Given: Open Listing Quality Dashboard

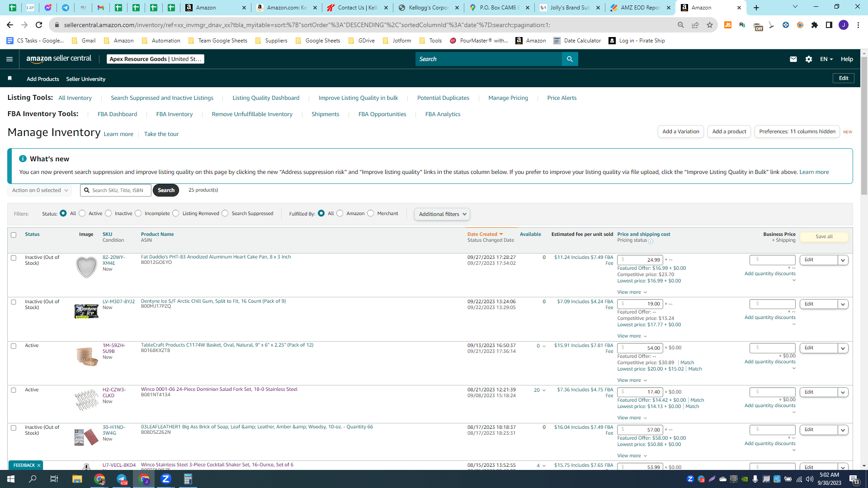Looking at the screenshot, I should pos(266,98).
